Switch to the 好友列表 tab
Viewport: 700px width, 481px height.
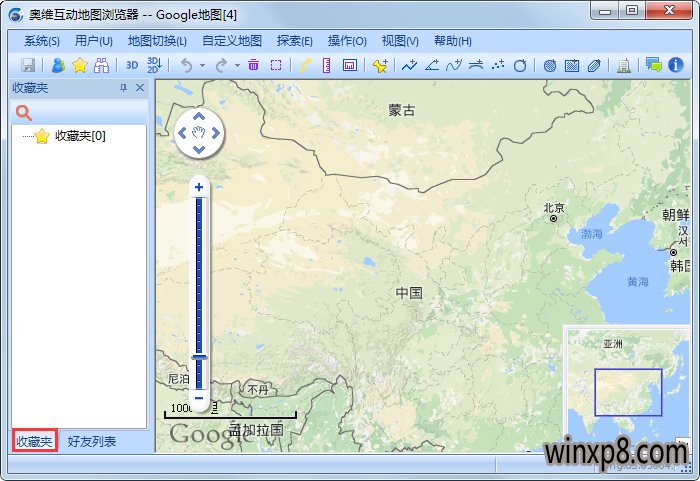(x=92, y=441)
